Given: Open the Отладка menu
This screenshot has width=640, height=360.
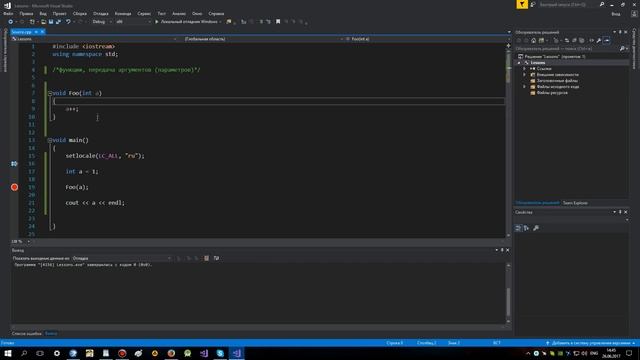Looking at the screenshot, I should (100, 13).
